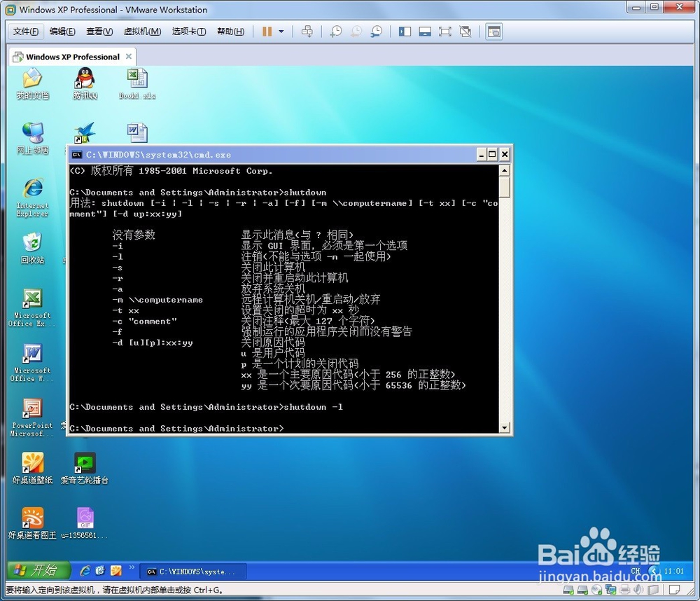Open the 帮助(H) menu
The height and width of the screenshot is (601, 700).
pos(231,32)
